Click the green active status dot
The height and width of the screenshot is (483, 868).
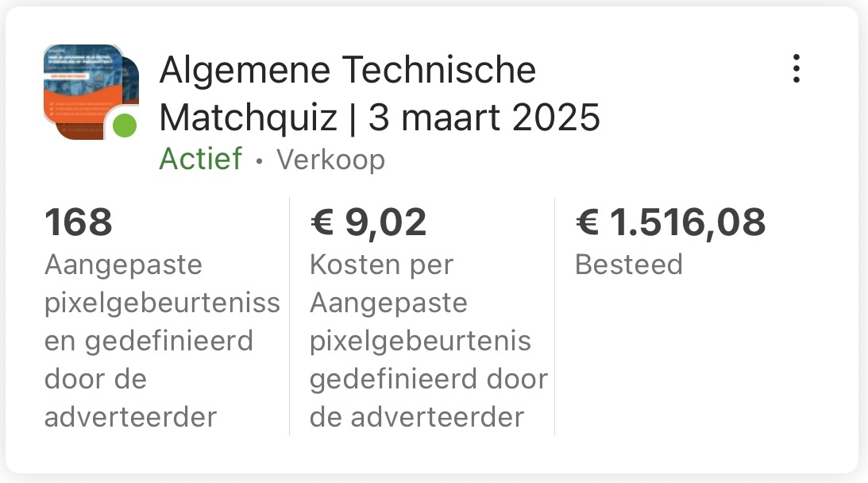124,125
